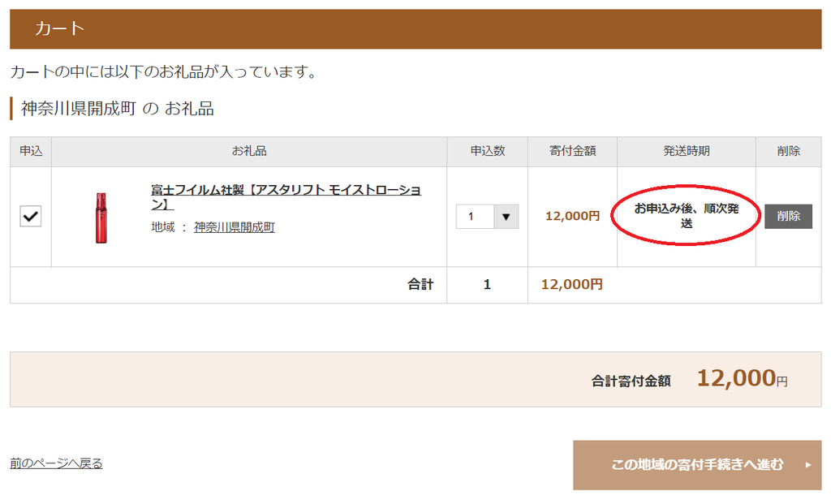Click the 合計寄付金額 label
The image size is (831, 504).
click(x=631, y=381)
